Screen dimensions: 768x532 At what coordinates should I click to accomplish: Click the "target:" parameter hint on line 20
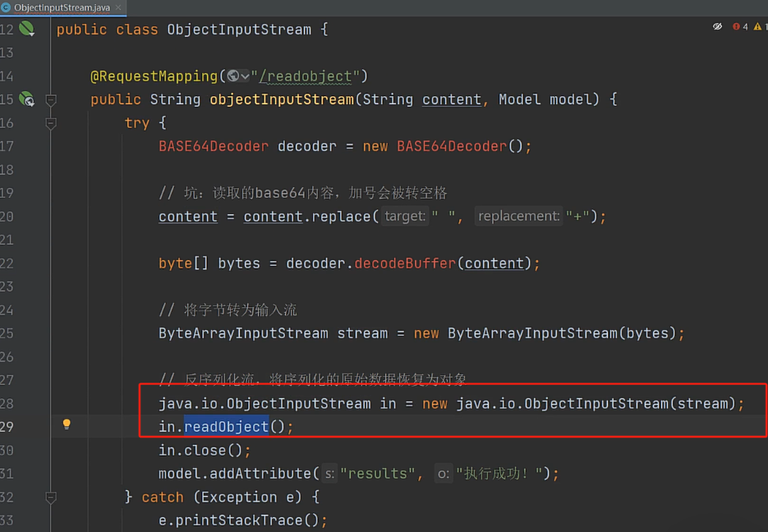(404, 217)
